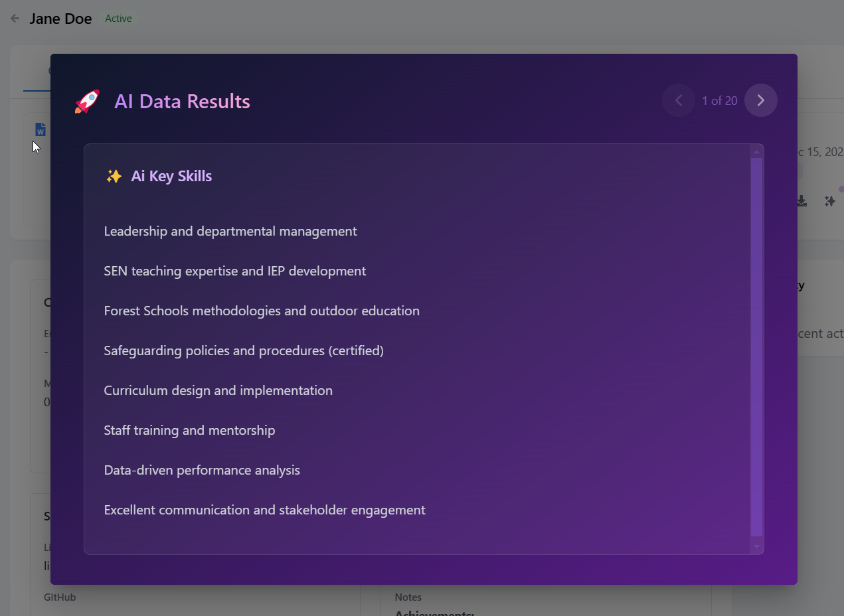
Task: Click the Jane Doe name heading
Action: (x=61, y=18)
